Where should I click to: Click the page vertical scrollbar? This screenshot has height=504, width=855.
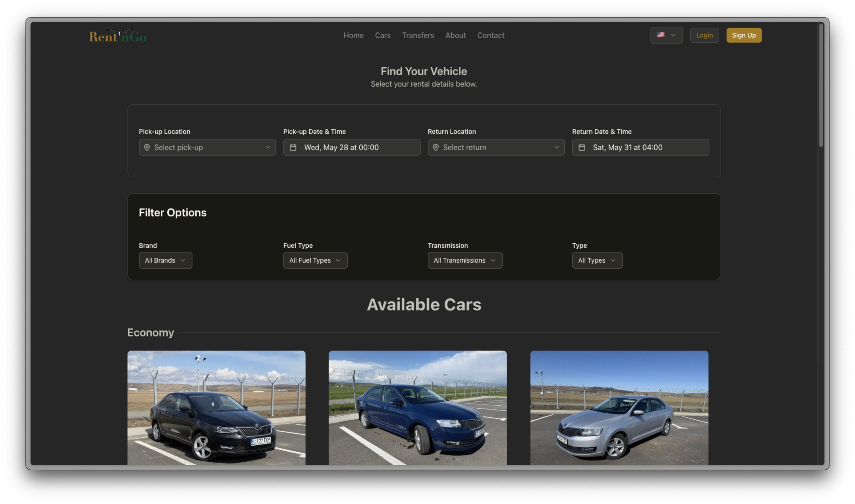[x=821, y=85]
